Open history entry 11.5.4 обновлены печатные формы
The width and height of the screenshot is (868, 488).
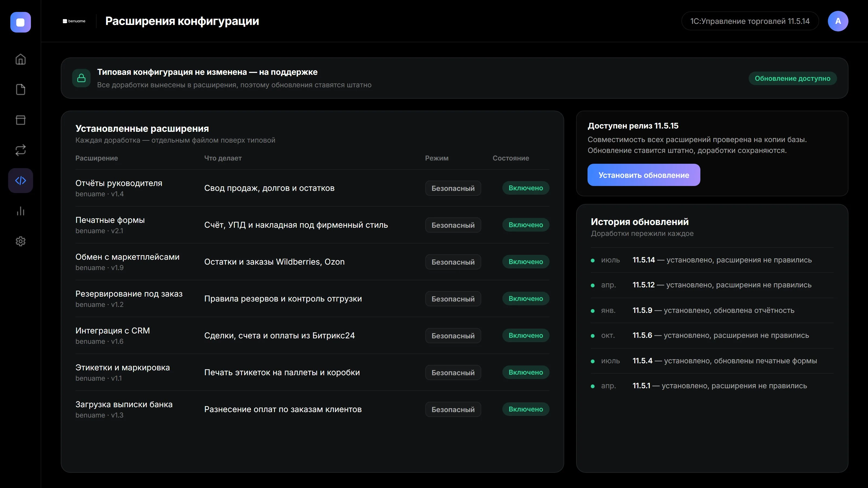tap(712, 361)
